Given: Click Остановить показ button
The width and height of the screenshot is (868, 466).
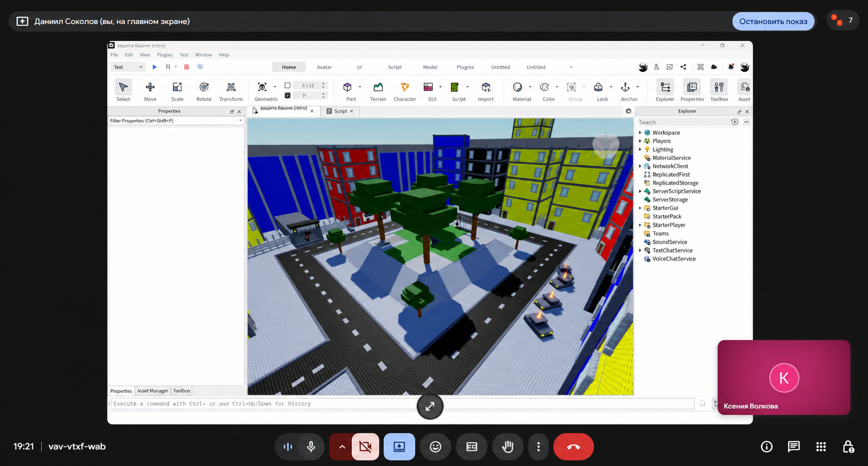Looking at the screenshot, I should [773, 21].
